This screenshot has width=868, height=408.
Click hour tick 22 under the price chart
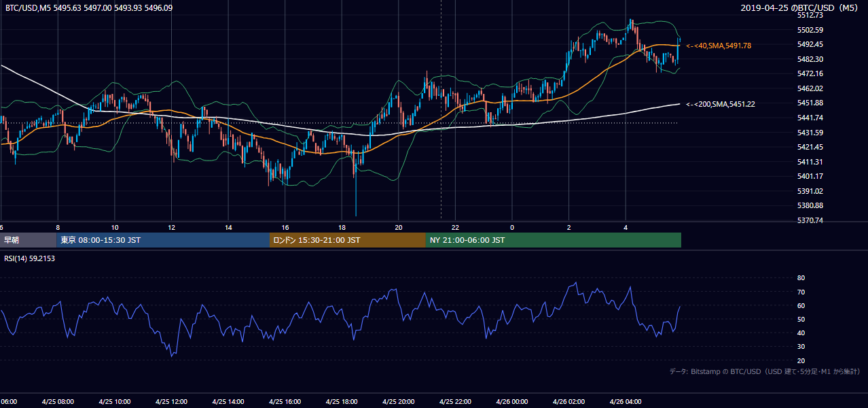455,227
